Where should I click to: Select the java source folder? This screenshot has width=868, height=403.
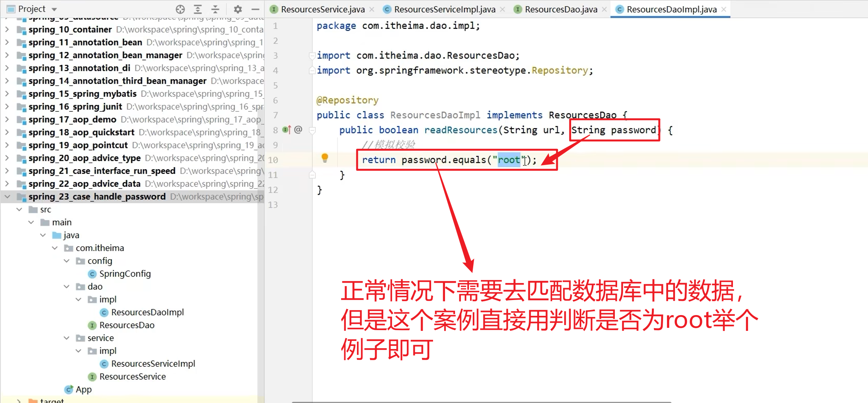tap(71, 235)
